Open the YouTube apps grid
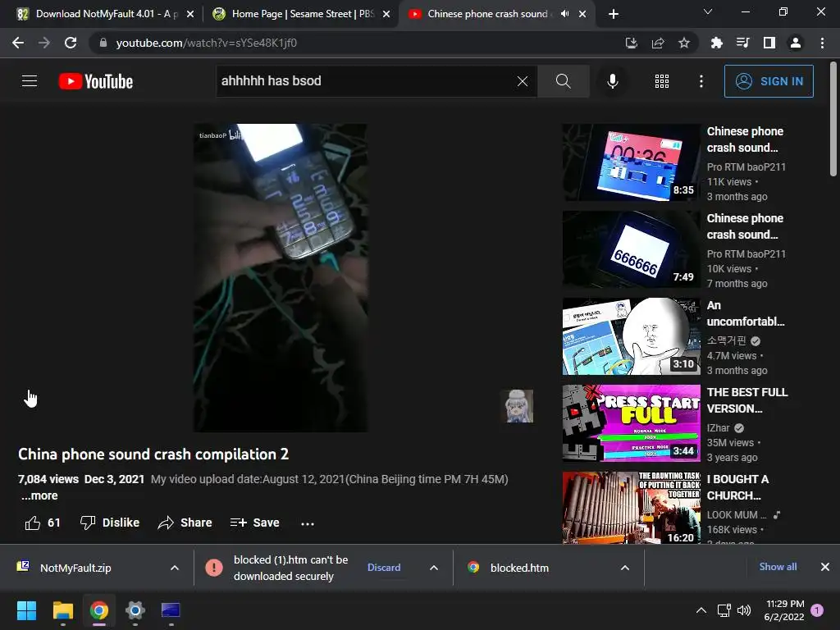 [662, 81]
